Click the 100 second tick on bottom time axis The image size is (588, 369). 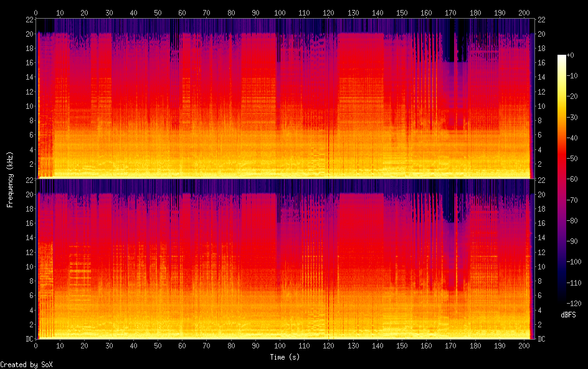[280, 345]
